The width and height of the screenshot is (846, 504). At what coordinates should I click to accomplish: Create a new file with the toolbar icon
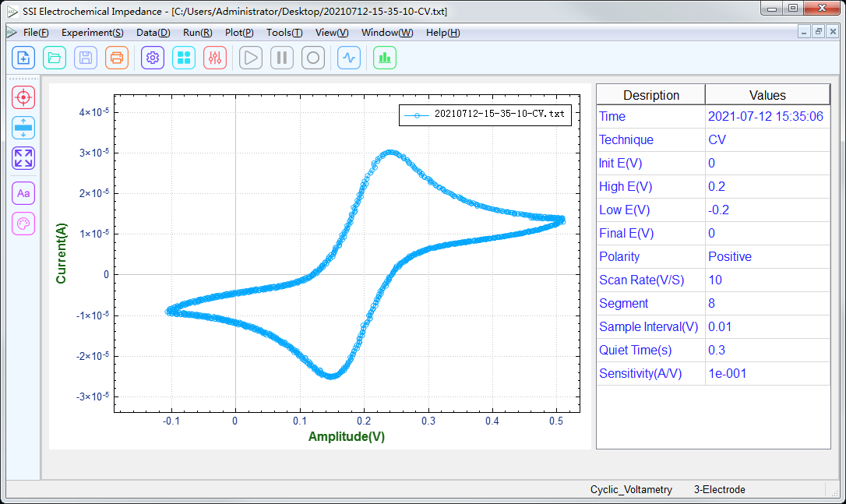[x=23, y=58]
